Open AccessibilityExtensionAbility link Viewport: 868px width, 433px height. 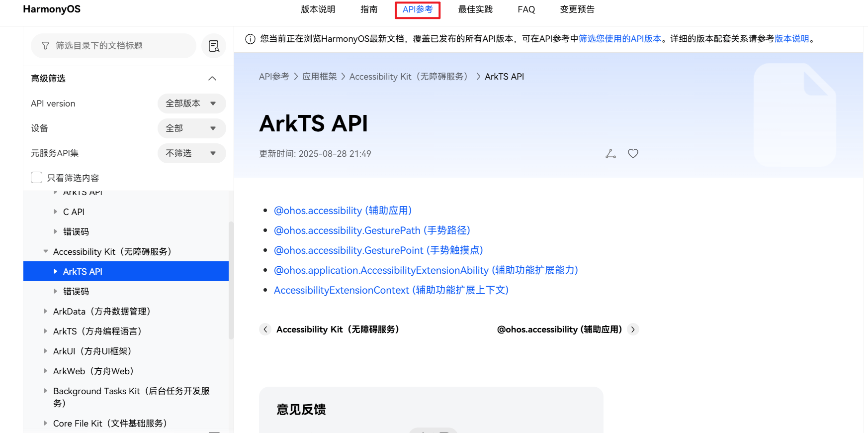click(x=426, y=270)
